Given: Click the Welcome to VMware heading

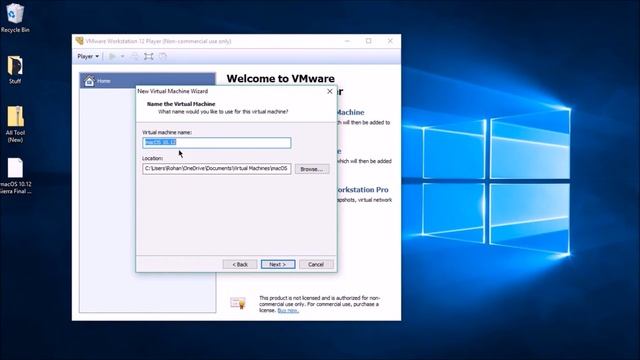Looking at the screenshot, I should coord(280,78).
